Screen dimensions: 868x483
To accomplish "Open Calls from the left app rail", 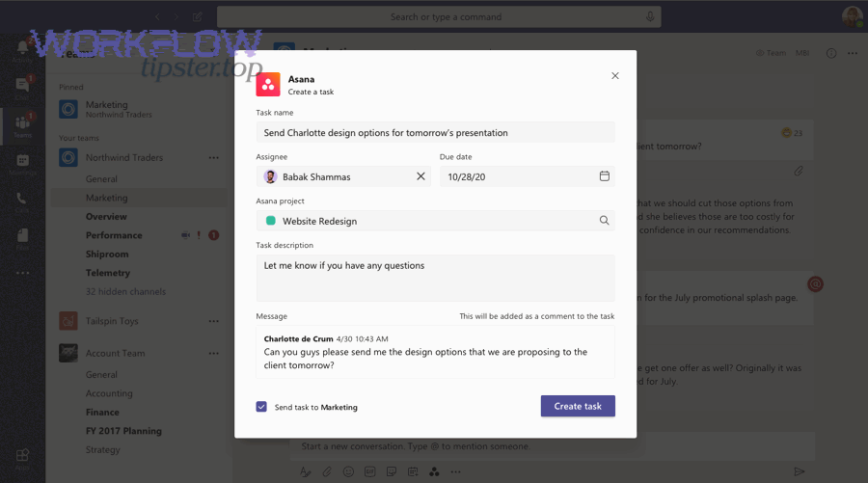I will (21, 200).
